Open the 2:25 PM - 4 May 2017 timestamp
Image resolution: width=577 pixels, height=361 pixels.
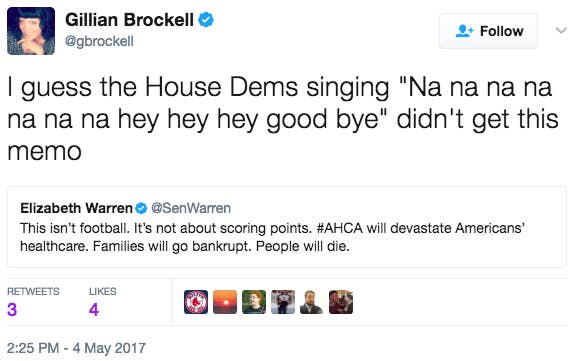76,348
